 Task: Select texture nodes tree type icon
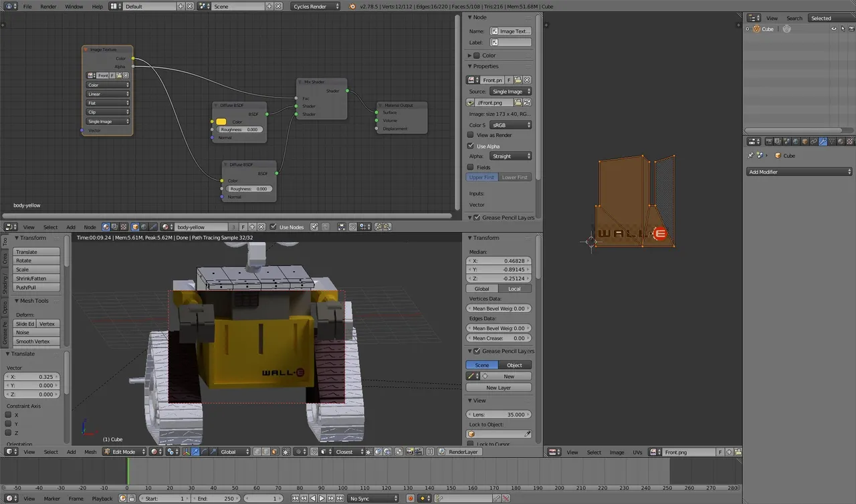click(x=124, y=227)
